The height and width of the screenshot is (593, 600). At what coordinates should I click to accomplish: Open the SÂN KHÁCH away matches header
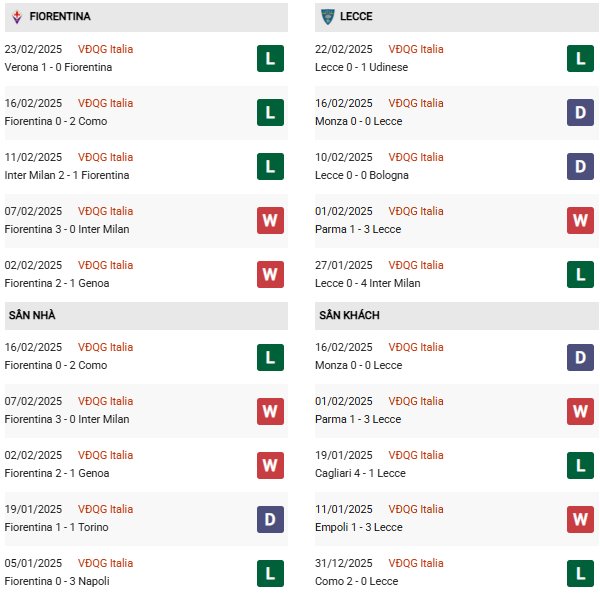click(x=349, y=315)
